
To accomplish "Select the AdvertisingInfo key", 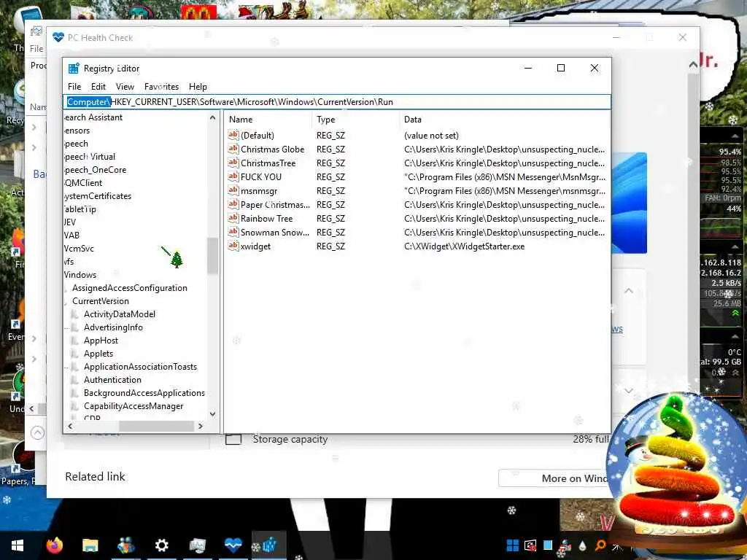I will coord(113,327).
